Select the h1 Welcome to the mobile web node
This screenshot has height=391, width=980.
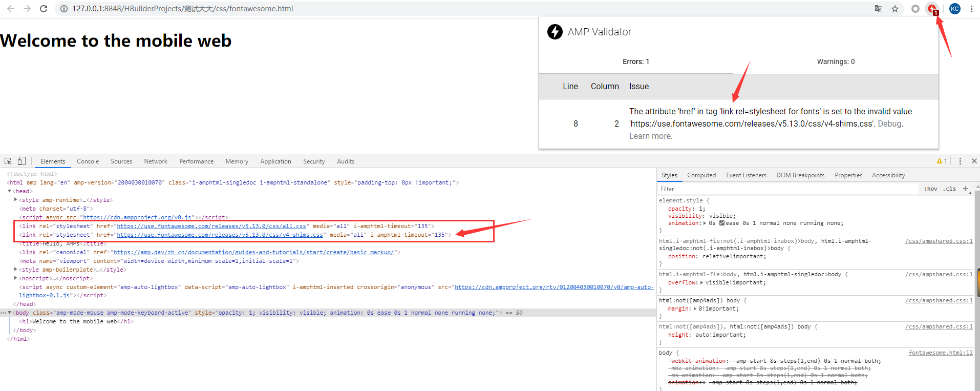tap(76, 321)
